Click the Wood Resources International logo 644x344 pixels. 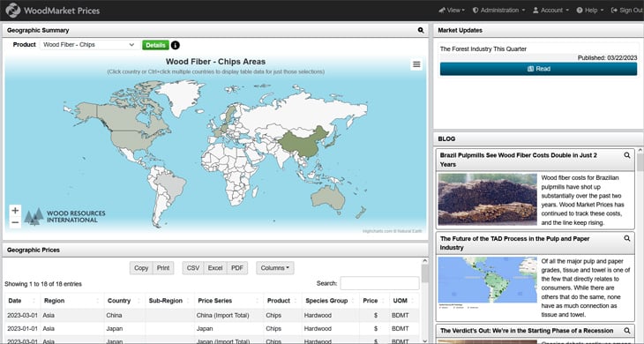[x=64, y=216]
